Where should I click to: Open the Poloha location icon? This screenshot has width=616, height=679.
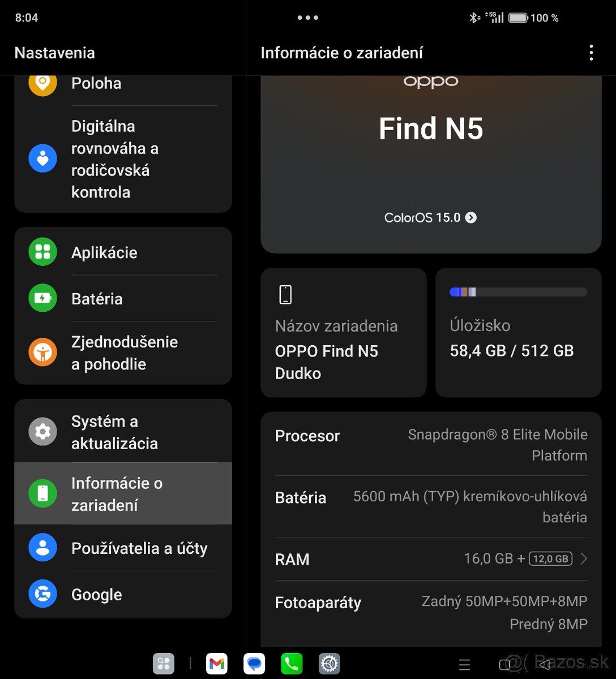(x=42, y=83)
